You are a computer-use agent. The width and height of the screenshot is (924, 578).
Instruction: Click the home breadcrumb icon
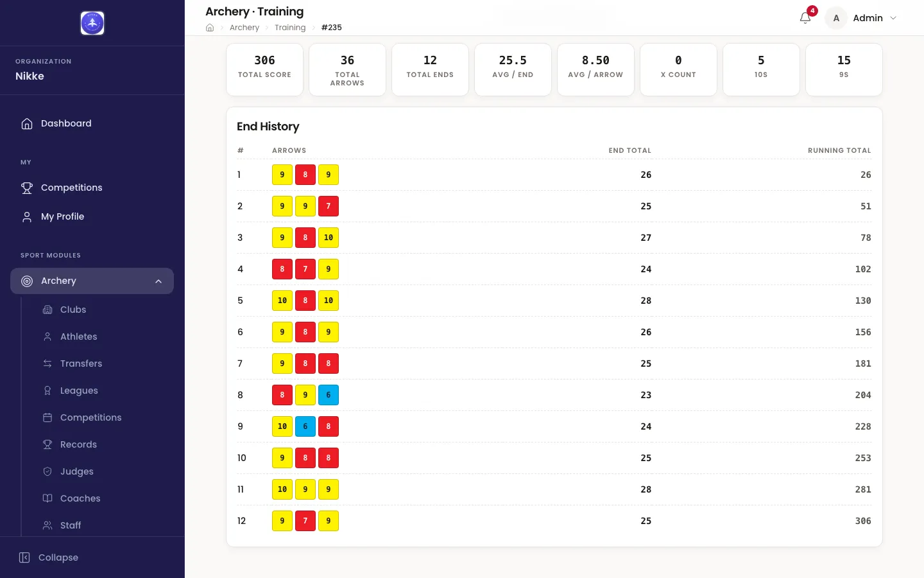click(210, 28)
